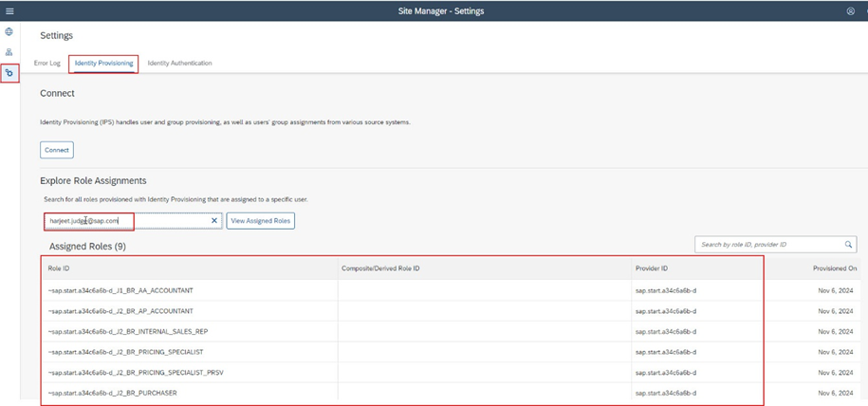Image resolution: width=868 pixels, height=406 pixels.
Task: Click the Composite/Derived Role ID column header
Action: pos(380,268)
